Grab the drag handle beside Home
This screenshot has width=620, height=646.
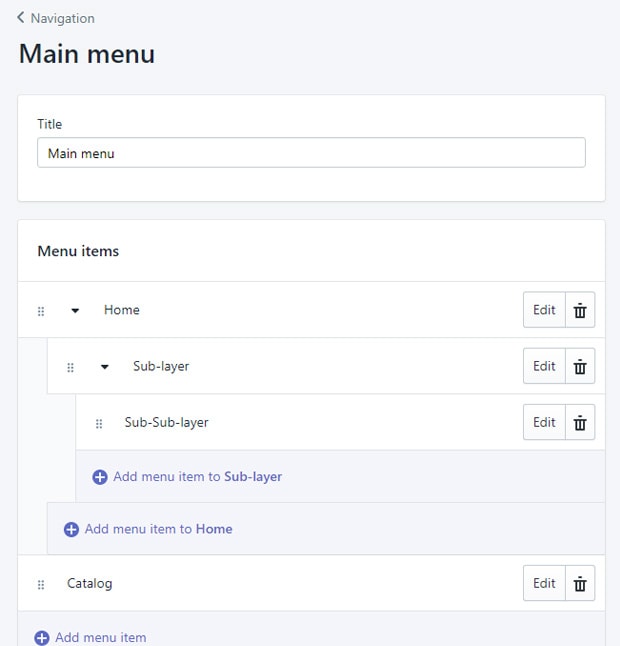click(x=41, y=311)
